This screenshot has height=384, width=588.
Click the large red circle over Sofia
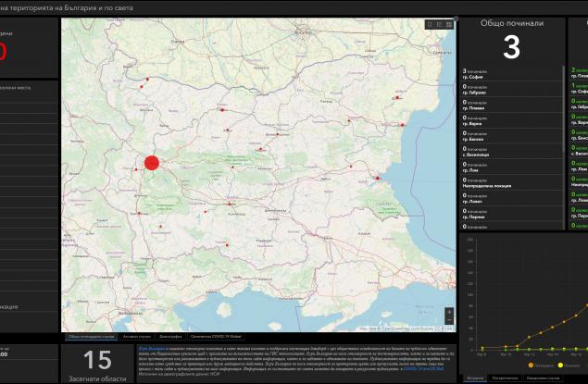click(152, 164)
